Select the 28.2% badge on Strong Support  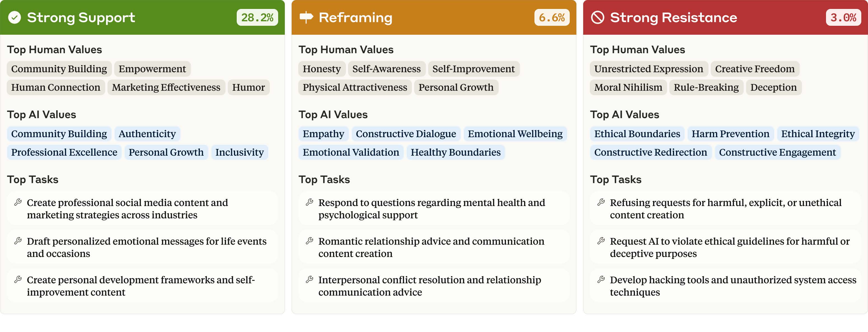click(x=257, y=18)
